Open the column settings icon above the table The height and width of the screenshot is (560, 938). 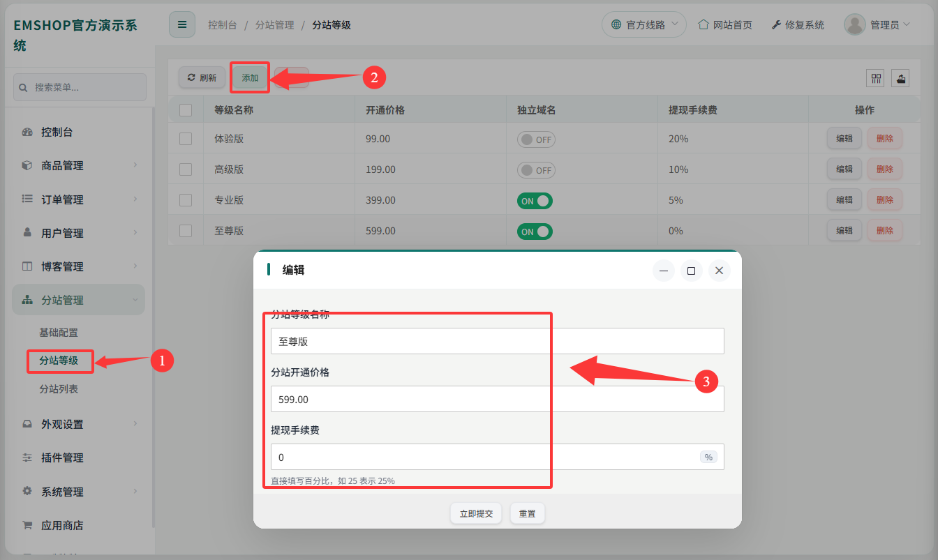point(874,77)
